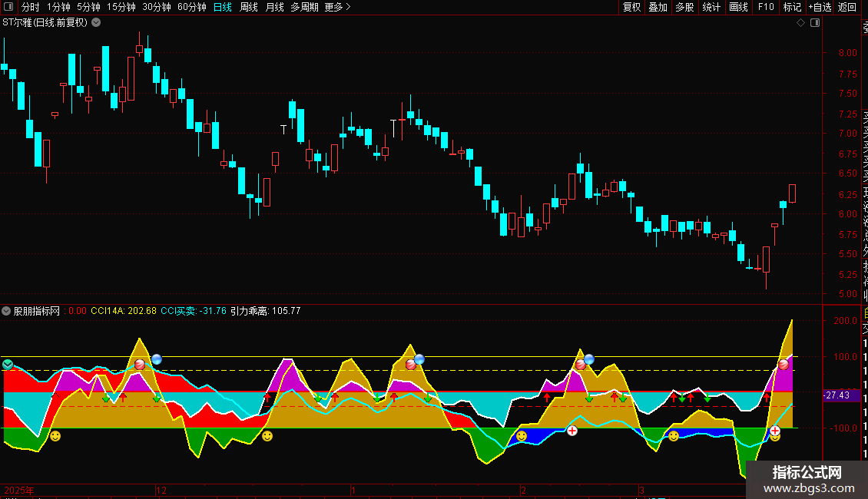
Task: Add stock via +自选 button
Action: (x=820, y=7)
